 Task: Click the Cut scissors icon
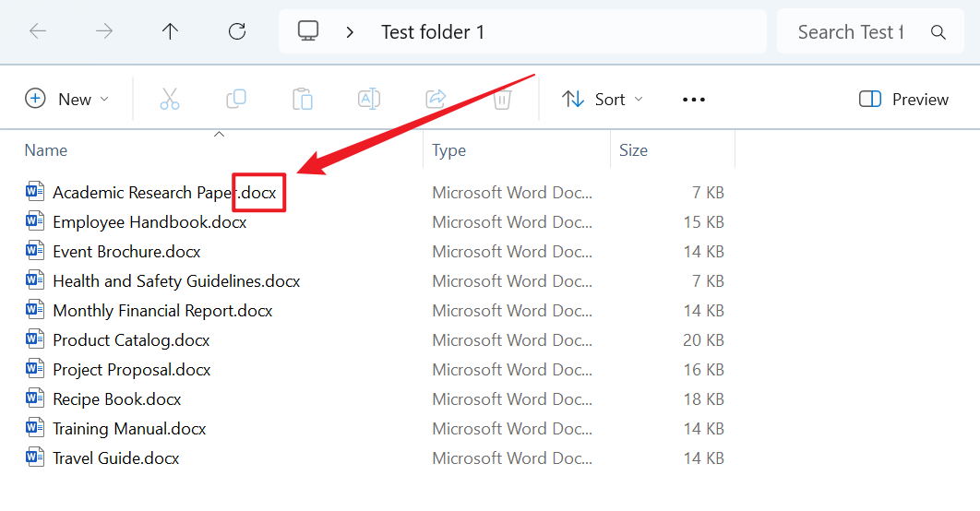click(170, 100)
